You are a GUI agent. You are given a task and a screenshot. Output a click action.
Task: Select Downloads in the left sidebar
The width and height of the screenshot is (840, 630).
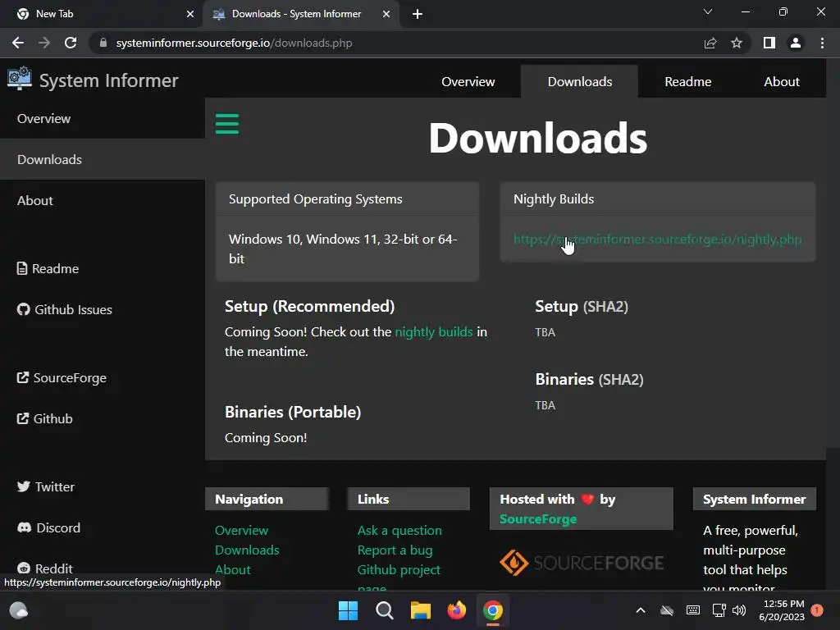pyautogui.click(x=103, y=159)
